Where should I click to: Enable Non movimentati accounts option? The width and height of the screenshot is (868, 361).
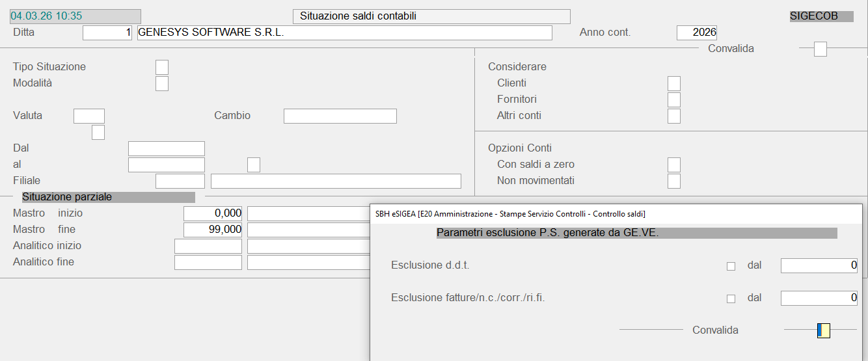pyautogui.click(x=674, y=181)
